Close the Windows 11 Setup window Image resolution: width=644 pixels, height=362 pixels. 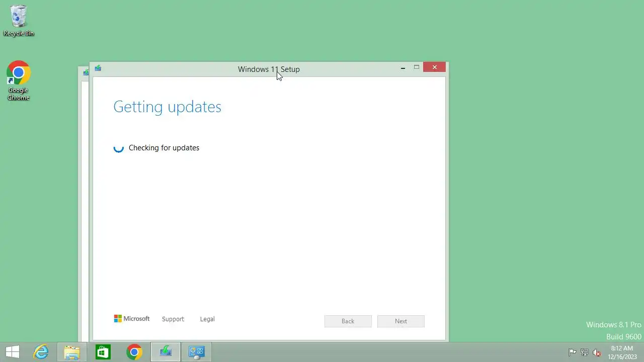[435, 67]
